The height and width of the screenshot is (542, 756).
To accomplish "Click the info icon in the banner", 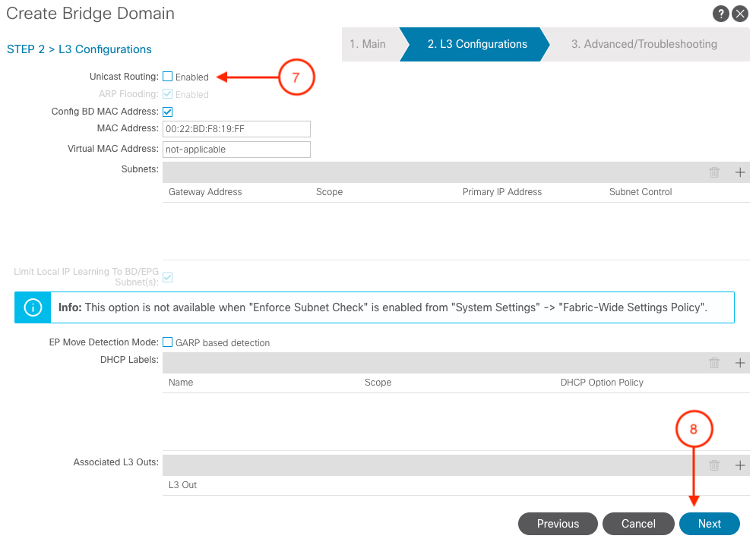I will pos(33,307).
